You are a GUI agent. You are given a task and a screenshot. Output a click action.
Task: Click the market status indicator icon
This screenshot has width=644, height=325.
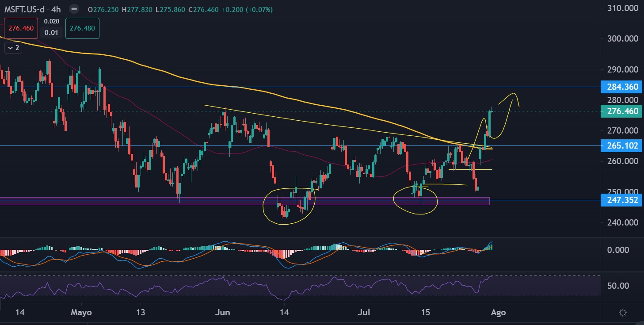tap(74, 9)
